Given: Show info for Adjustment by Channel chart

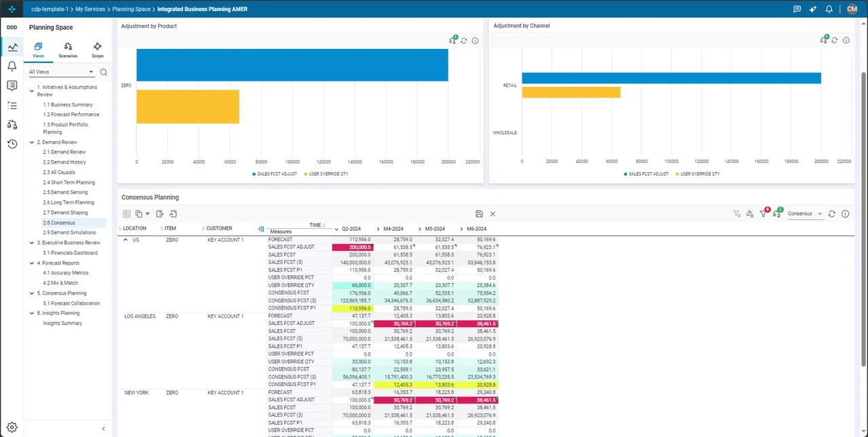Looking at the screenshot, I should [x=845, y=41].
